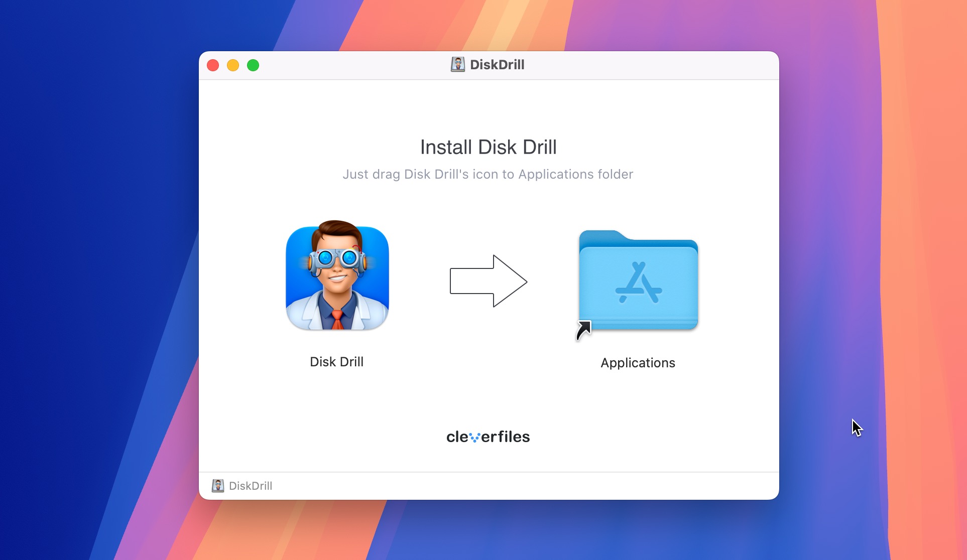The image size is (967, 560).
Task: Close the DiskDrill window with red button
Action: tap(213, 65)
